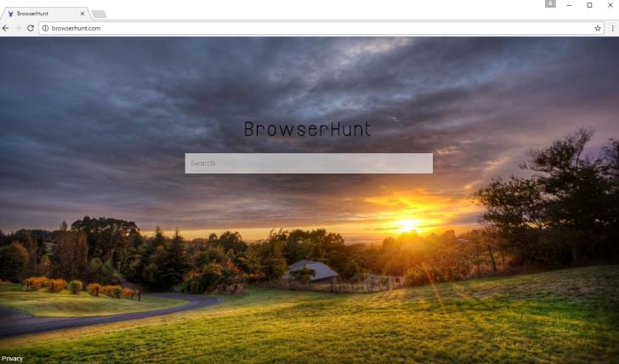Image resolution: width=619 pixels, height=364 pixels.
Task: Select the BrowserHunt tab title
Action: click(32, 14)
